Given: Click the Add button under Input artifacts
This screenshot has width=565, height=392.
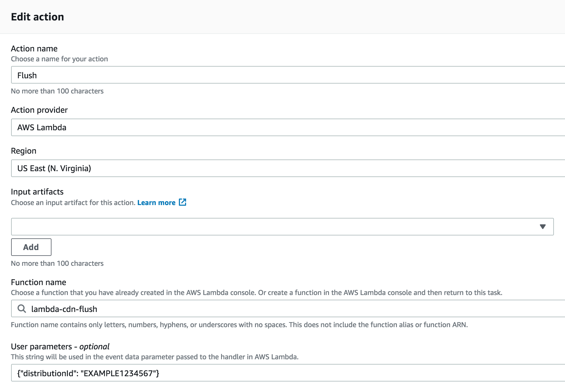Looking at the screenshot, I should [x=31, y=247].
